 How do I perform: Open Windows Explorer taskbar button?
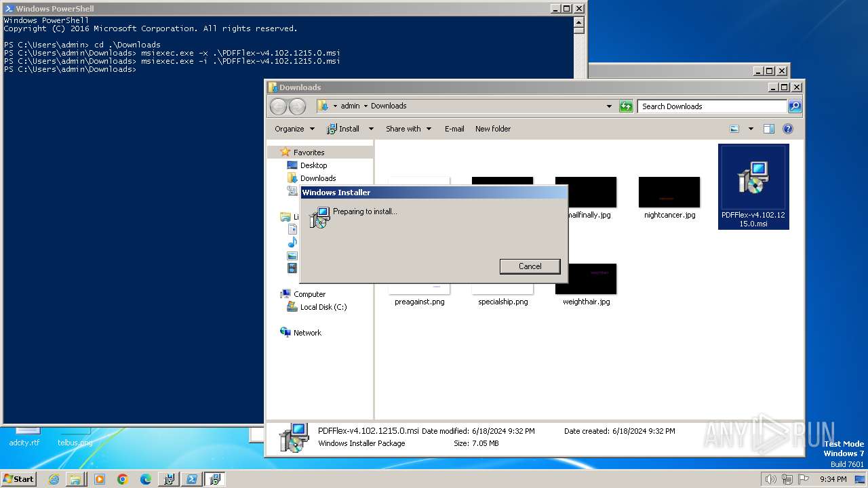(76, 479)
